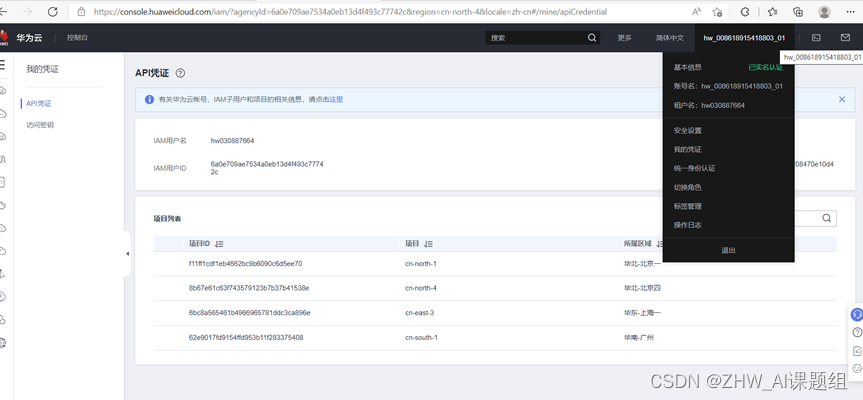Click account name hw_008618915418803_01 in header
Image resolution: width=863 pixels, height=400 pixels.
coord(744,38)
